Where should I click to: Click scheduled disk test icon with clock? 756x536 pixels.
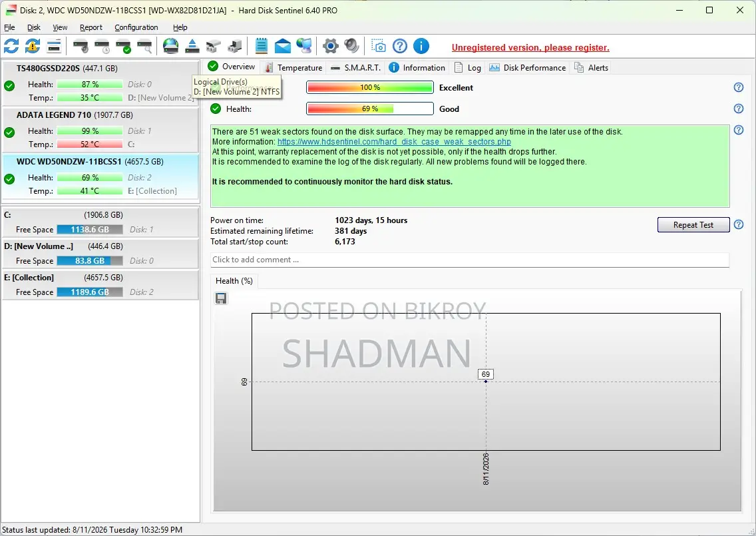pos(102,47)
